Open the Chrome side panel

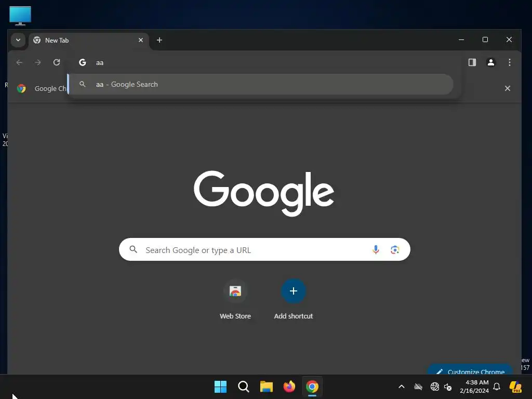coord(472,62)
